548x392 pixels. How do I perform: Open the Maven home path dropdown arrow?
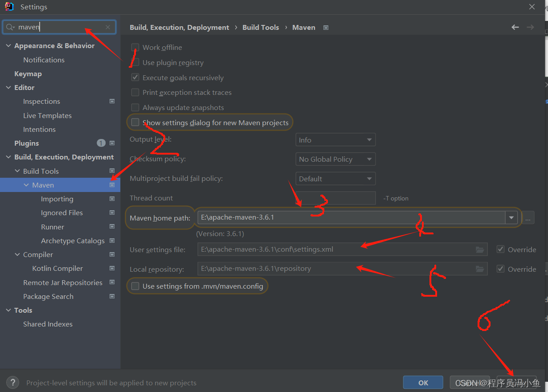click(x=511, y=218)
